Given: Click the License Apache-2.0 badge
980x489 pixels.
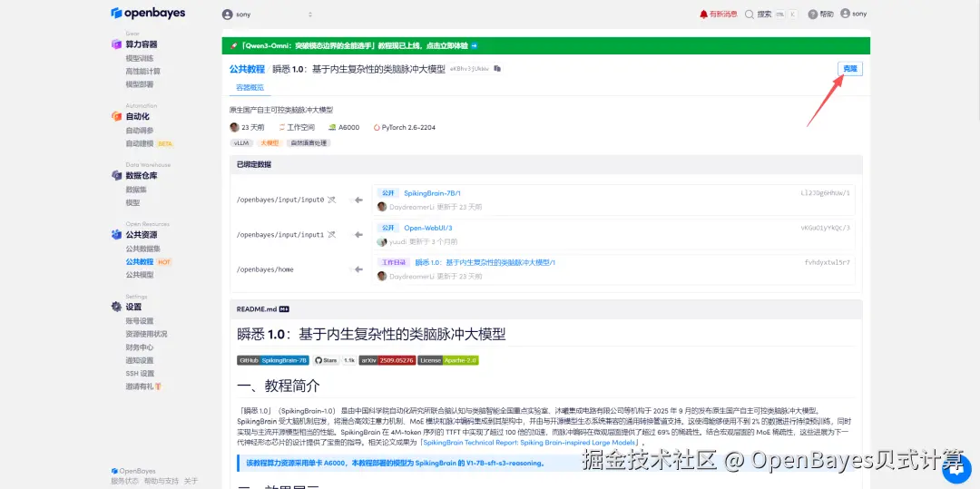Looking at the screenshot, I should 448,360.
